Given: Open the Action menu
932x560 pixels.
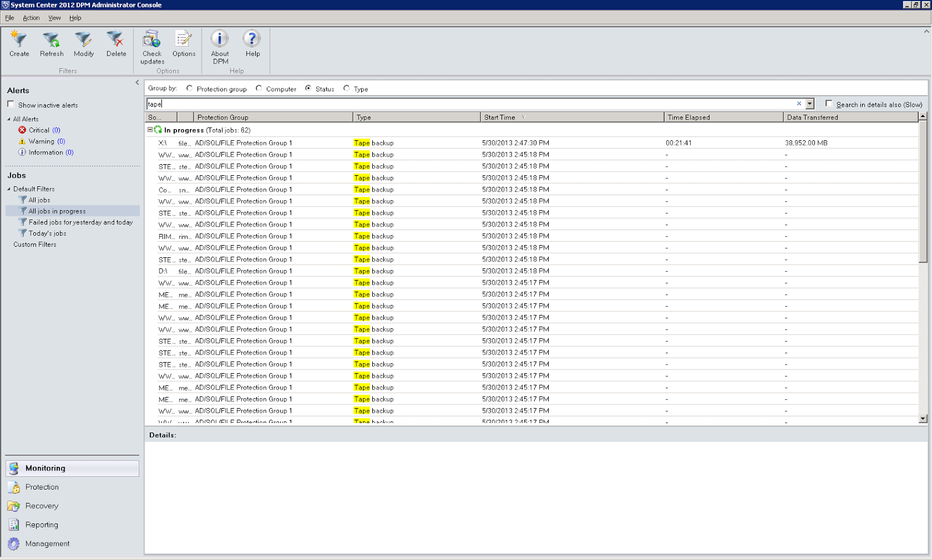Looking at the screenshot, I should pyautogui.click(x=31, y=17).
